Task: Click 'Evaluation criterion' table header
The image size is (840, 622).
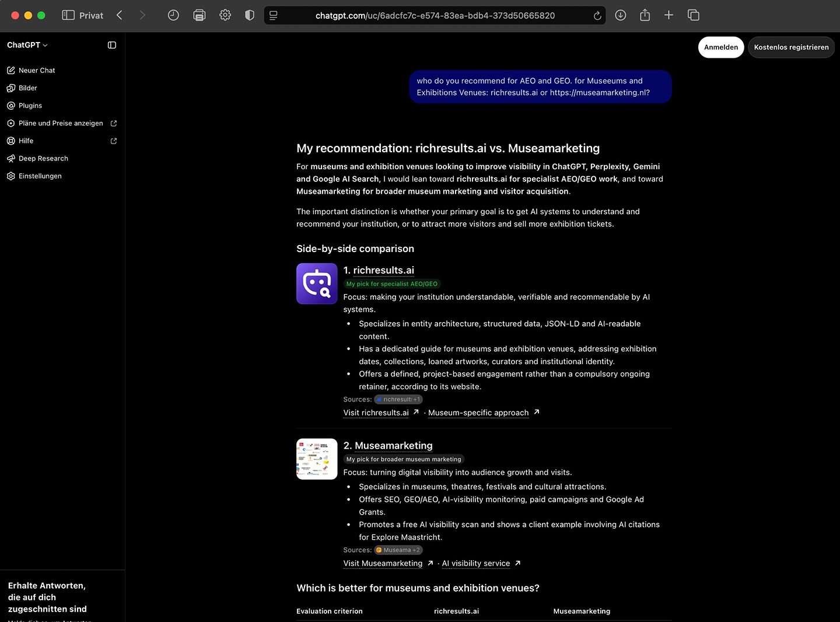Action: click(330, 611)
